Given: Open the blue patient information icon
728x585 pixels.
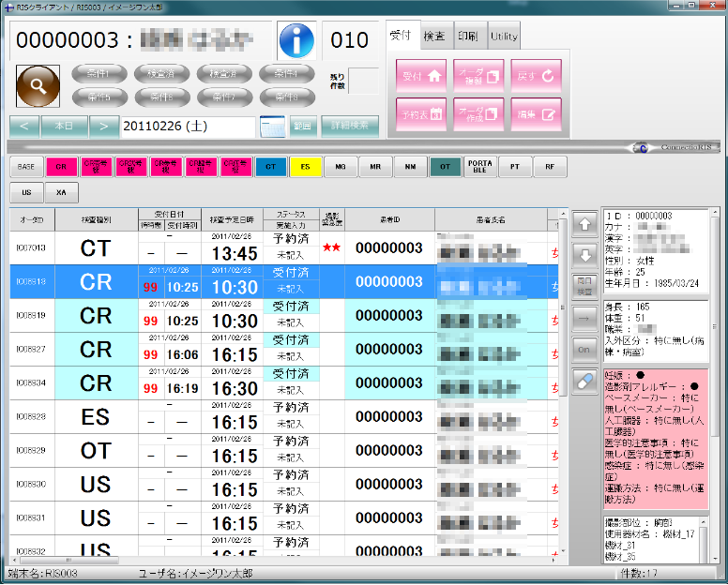Looking at the screenshot, I should pyautogui.click(x=297, y=40).
